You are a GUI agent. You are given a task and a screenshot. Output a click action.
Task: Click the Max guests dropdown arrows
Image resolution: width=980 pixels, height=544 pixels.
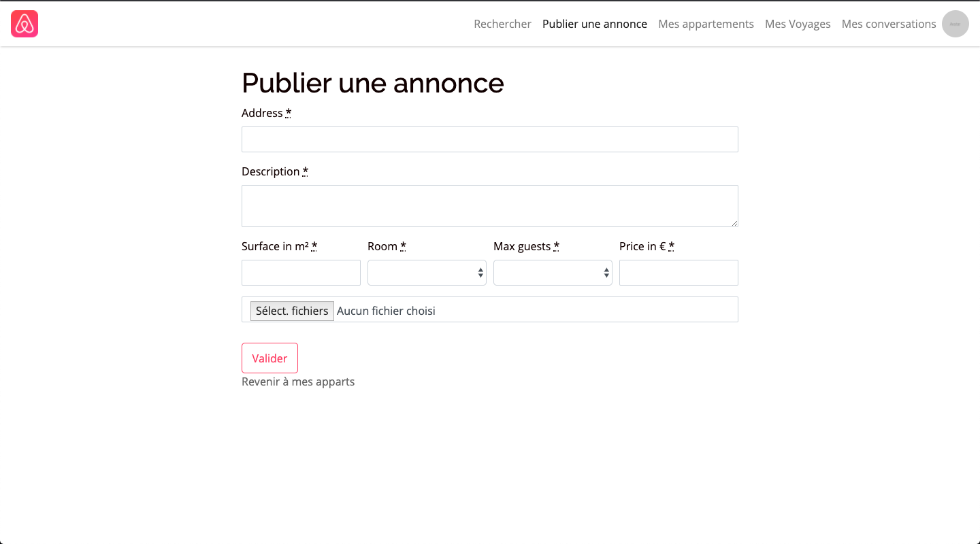[606, 273]
